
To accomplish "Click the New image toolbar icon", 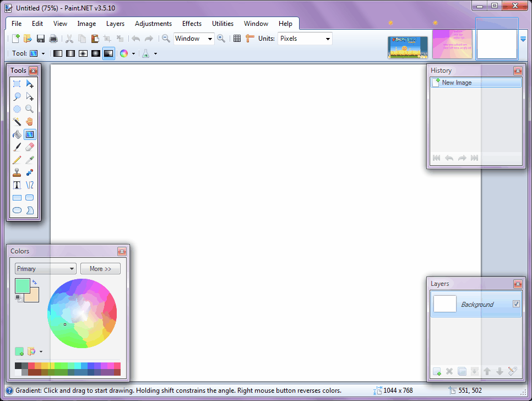I will tap(15, 39).
